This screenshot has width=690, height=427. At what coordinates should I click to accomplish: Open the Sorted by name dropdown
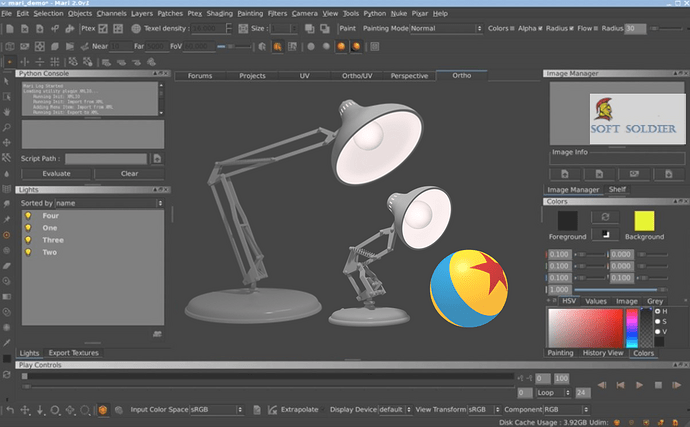pos(109,203)
